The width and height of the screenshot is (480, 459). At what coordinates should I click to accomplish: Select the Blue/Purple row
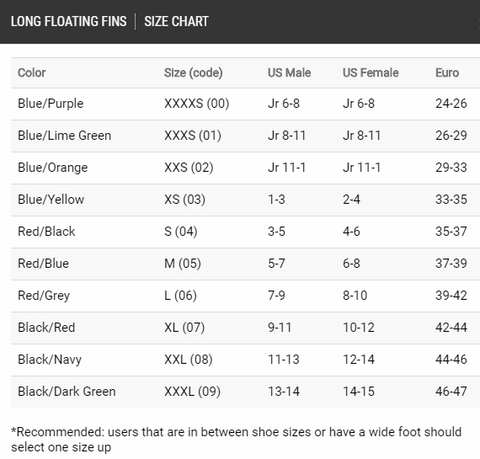click(245, 104)
